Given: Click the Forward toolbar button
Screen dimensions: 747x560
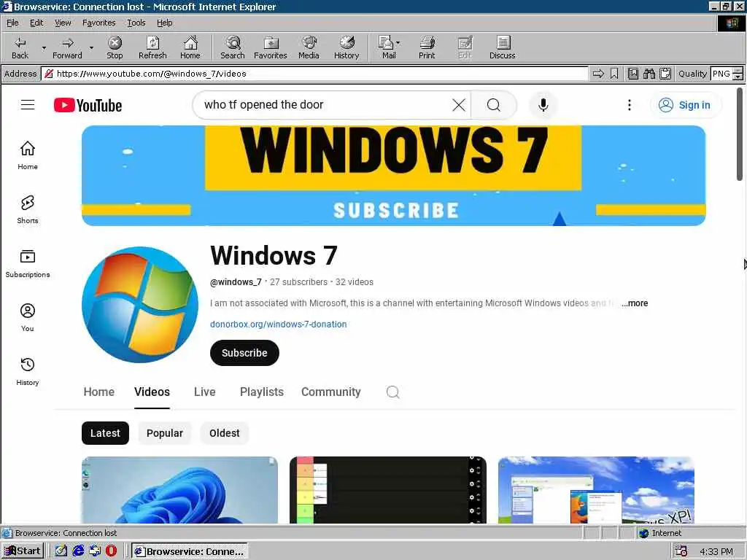Looking at the screenshot, I should pos(67,47).
